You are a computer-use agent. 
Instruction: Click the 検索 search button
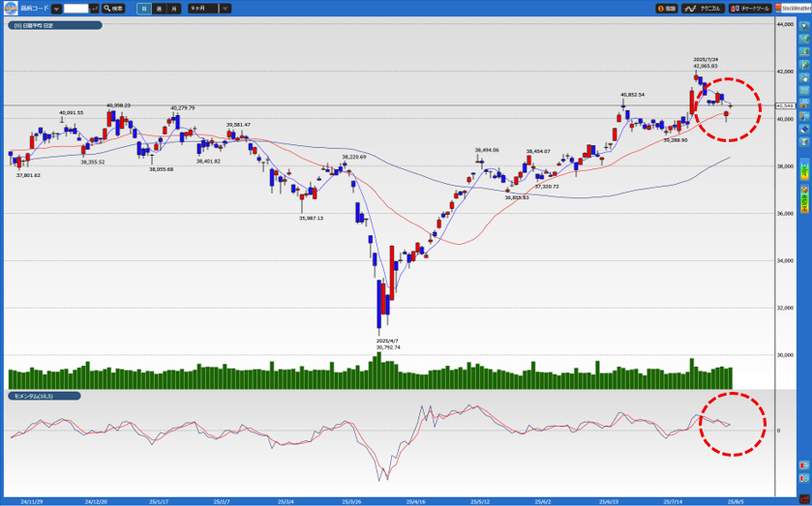[113, 9]
